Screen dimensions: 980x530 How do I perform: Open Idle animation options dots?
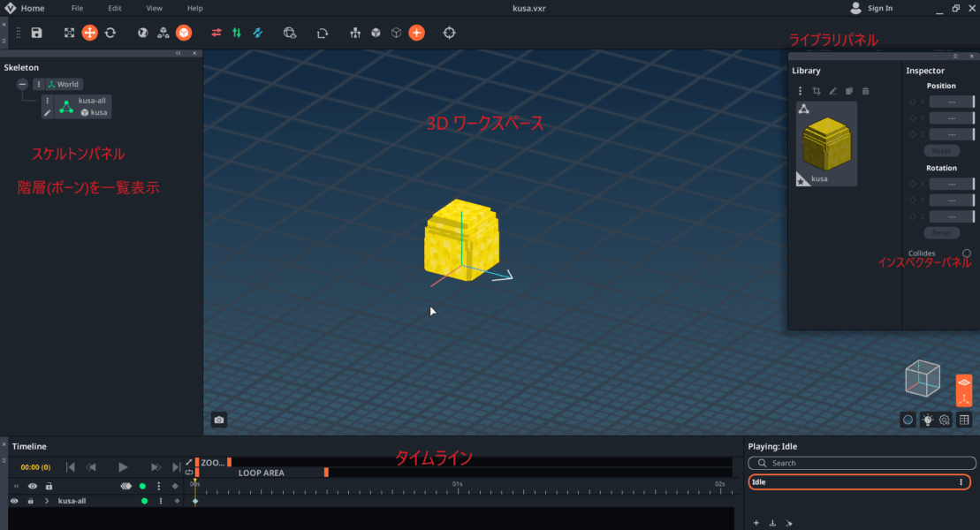pos(961,482)
